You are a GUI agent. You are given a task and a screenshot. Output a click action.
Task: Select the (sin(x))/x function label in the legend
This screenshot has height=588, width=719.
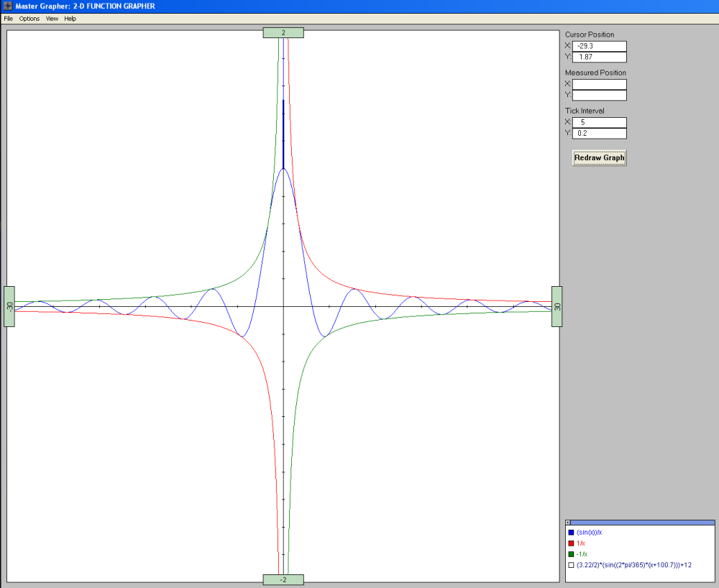pos(589,533)
